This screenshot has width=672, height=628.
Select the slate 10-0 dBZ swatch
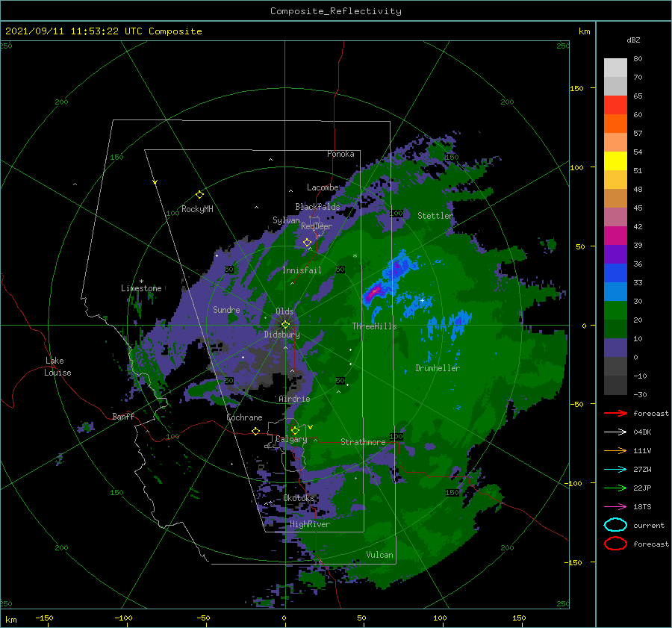615,348
